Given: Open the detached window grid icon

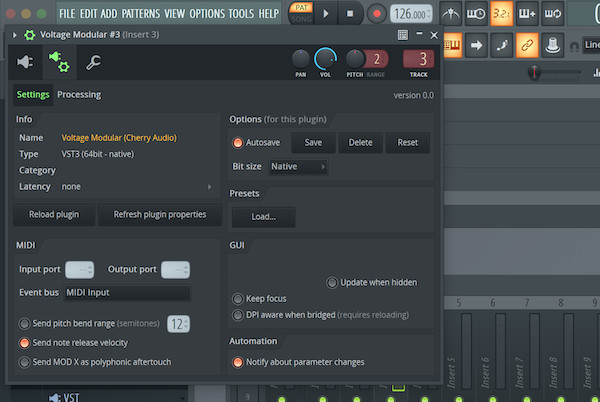Looking at the screenshot, I should click(x=403, y=35).
